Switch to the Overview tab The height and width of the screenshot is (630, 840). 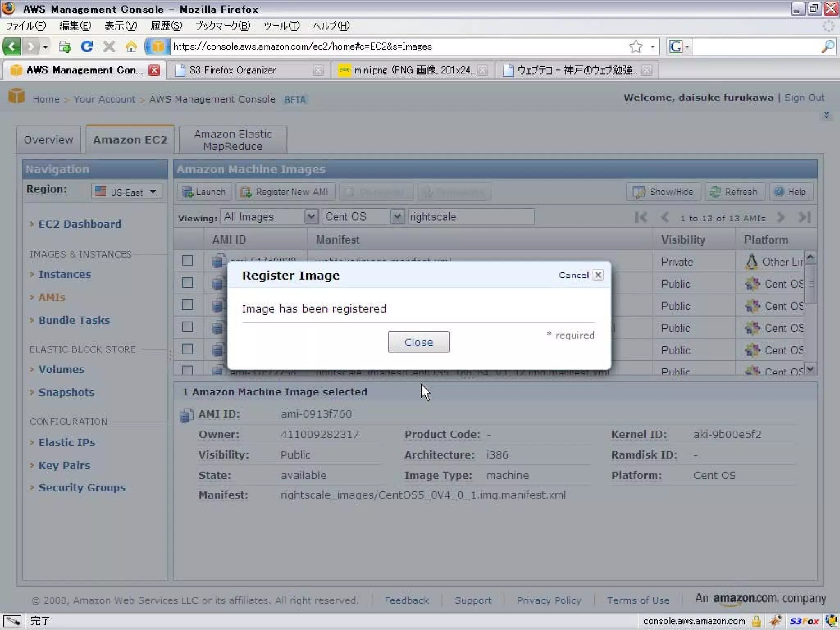(48, 140)
